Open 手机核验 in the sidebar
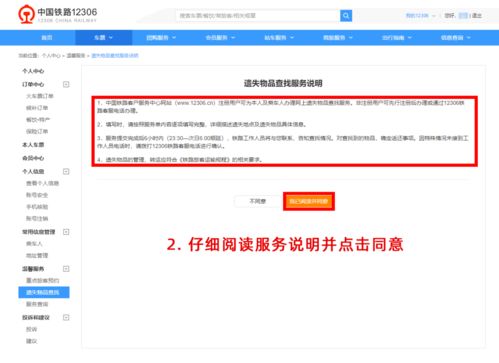Image resolution: width=499 pixels, height=363 pixels. click(x=37, y=207)
